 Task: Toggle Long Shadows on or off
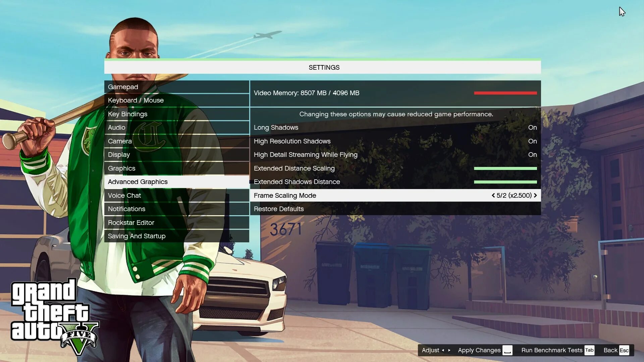pyautogui.click(x=532, y=127)
